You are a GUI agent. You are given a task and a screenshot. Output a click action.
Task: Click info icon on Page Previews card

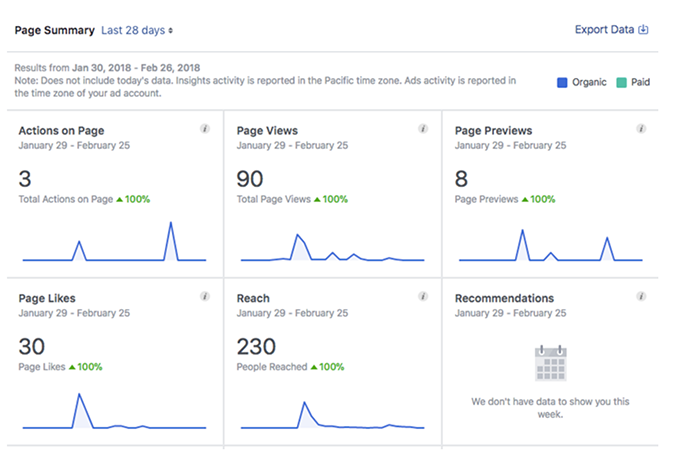pos(641,129)
